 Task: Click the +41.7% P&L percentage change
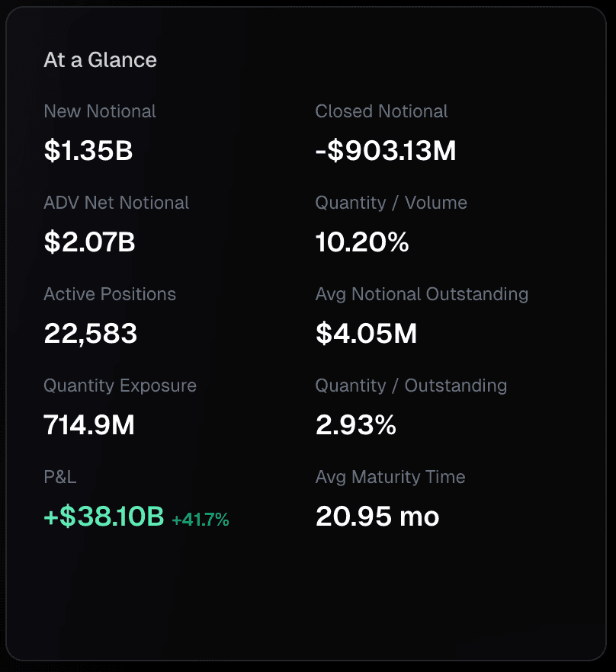coord(201,520)
